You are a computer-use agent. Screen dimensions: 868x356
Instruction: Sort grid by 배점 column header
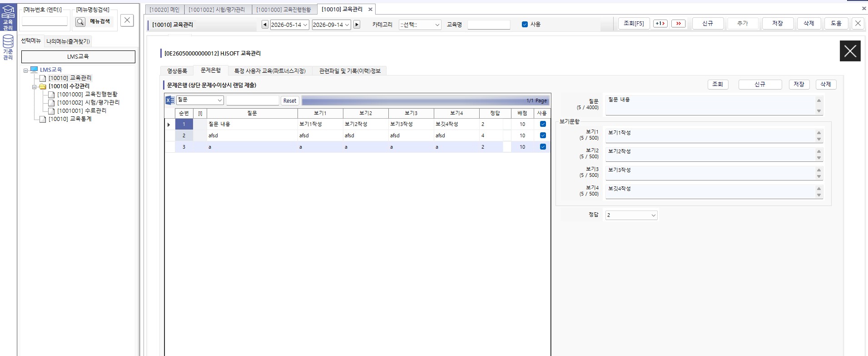click(522, 113)
